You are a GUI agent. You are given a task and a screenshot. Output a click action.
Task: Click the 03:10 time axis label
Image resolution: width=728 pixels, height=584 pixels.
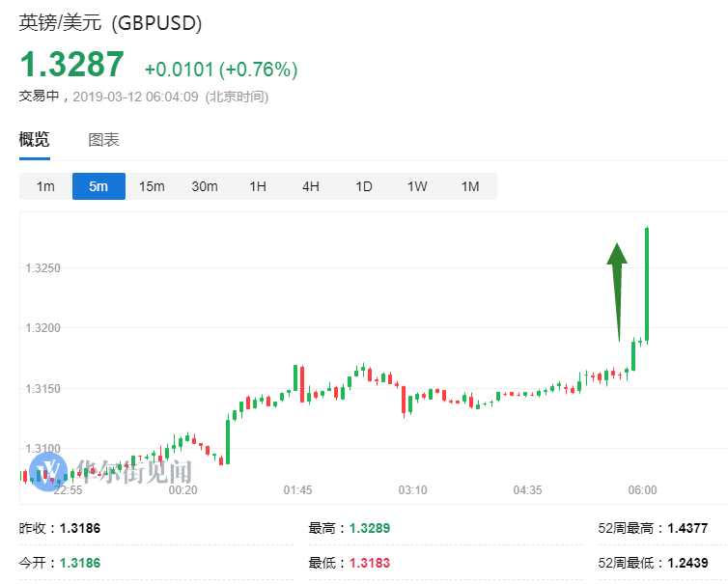click(x=412, y=490)
